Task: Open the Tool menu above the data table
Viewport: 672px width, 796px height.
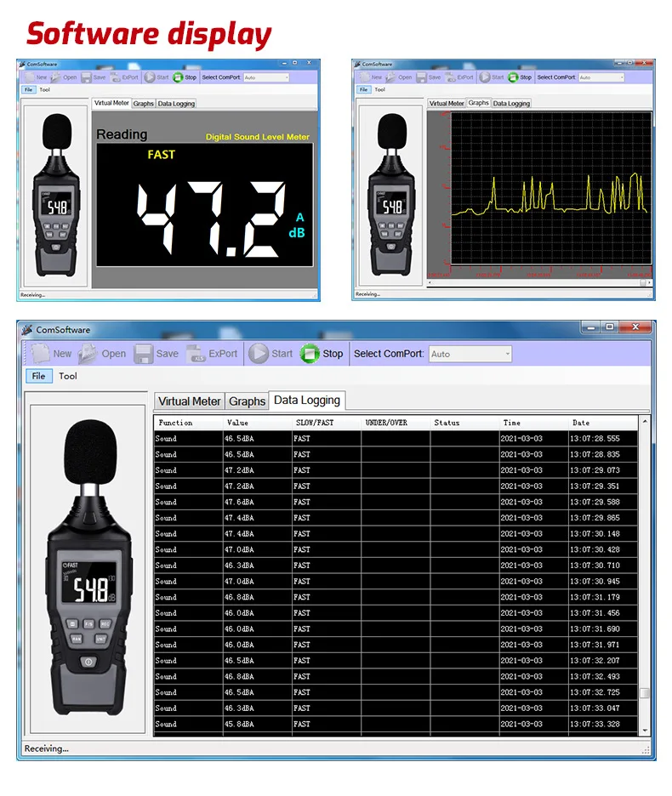Action: pyautogui.click(x=68, y=376)
